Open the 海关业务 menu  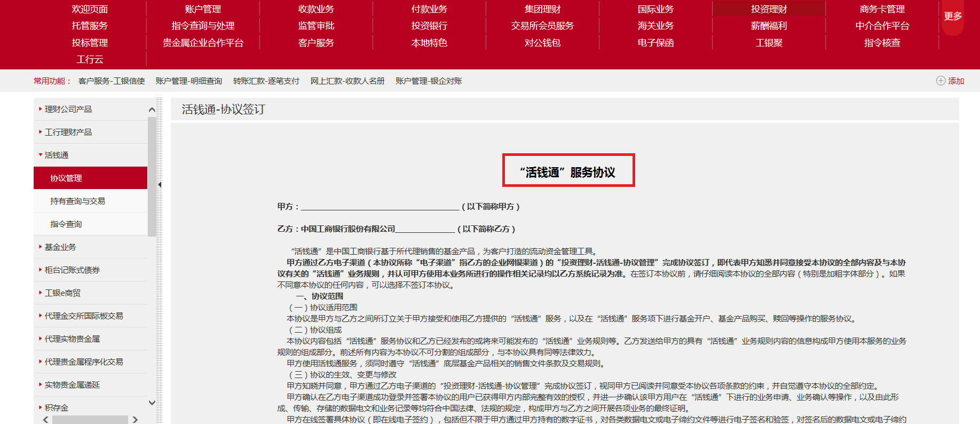pyautogui.click(x=655, y=26)
